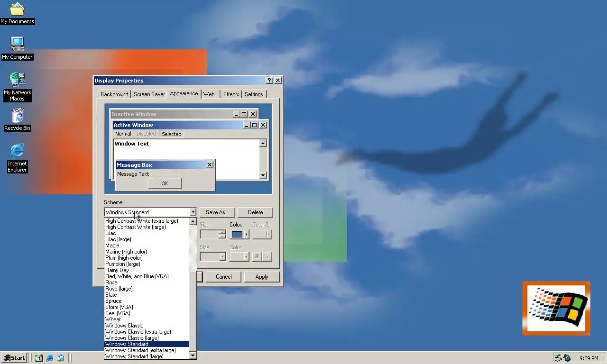Switch to the Appearance tab

tap(184, 93)
